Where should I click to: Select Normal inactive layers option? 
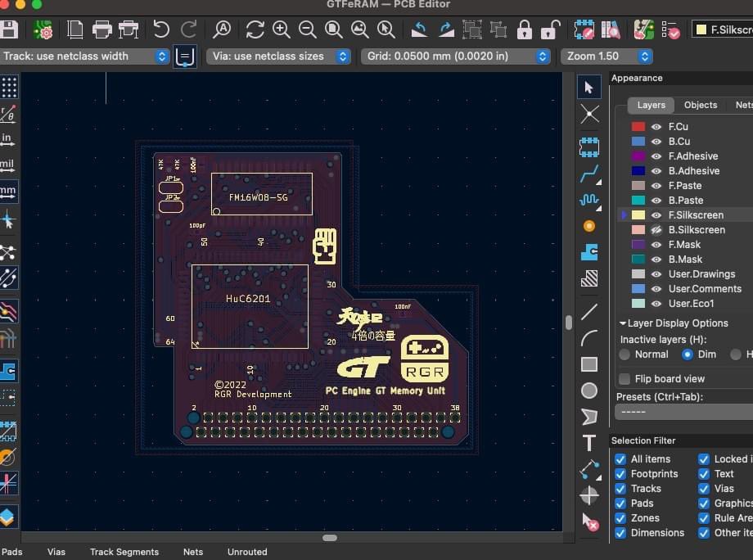pos(624,355)
